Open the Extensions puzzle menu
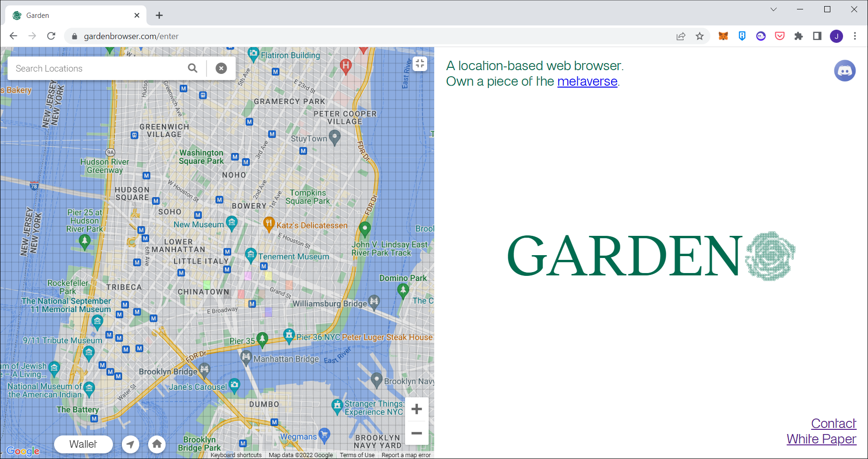 tap(798, 36)
